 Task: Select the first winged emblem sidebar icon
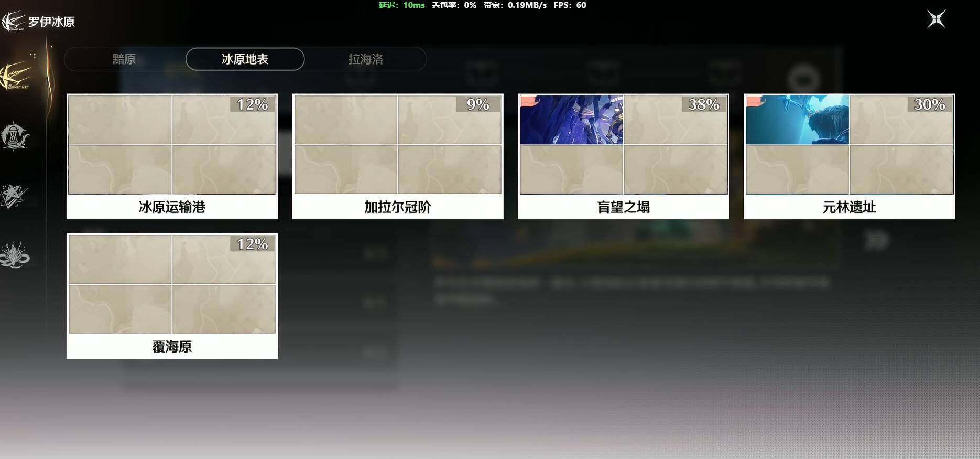pos(16,76)
